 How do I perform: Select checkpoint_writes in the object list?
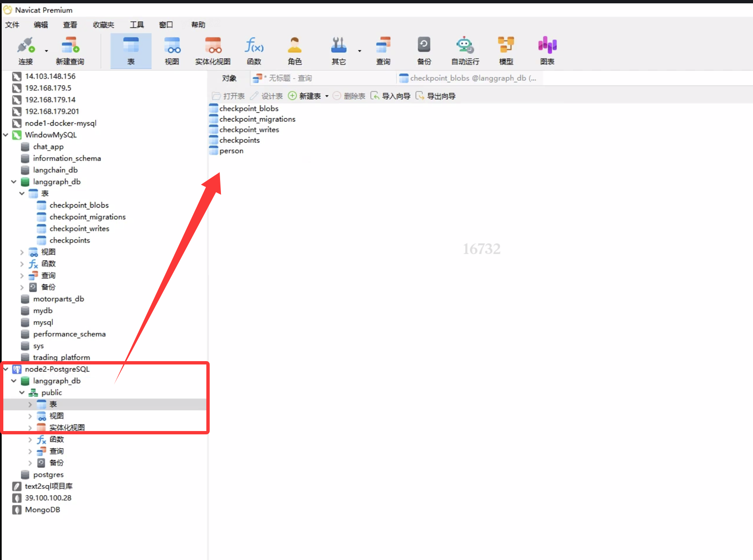pyautogui.click(x=249, y=130)
